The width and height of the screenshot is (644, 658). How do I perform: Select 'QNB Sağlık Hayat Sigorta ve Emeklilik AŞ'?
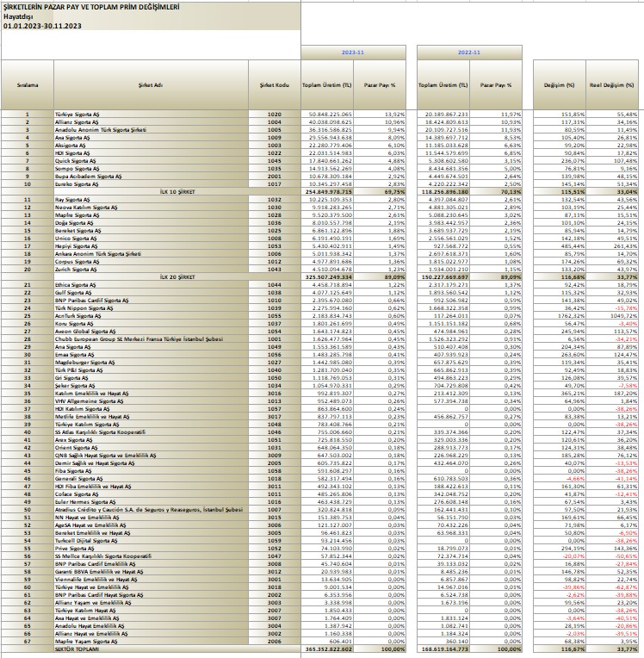pos(151,456)
